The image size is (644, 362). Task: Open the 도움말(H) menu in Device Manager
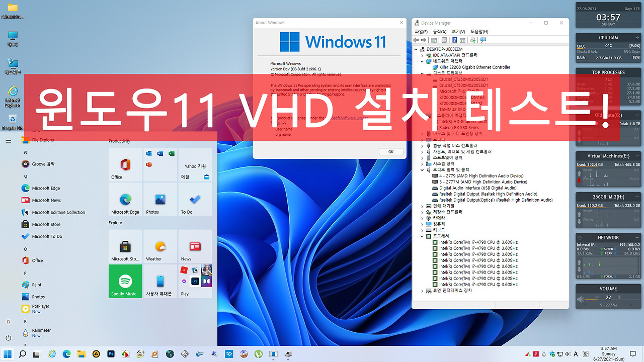click(479, 32)
